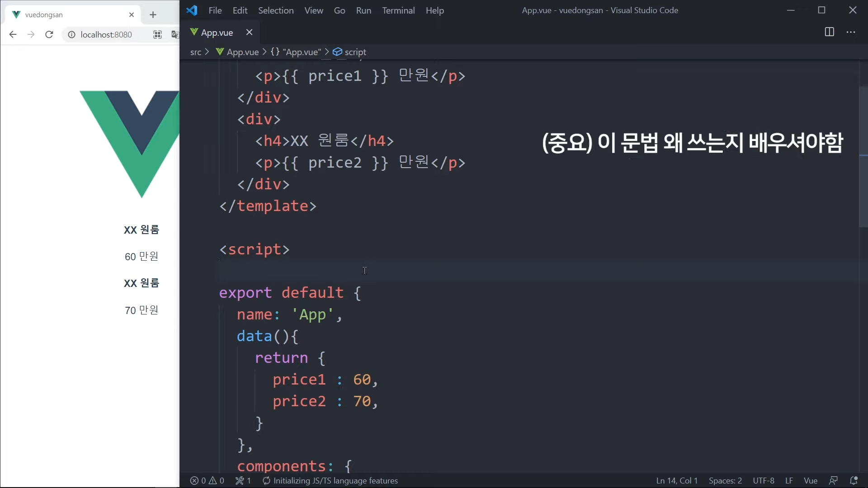Open the editor more actions ellipsis
Viewport: 868px width, 488px height.
(851, 32)
